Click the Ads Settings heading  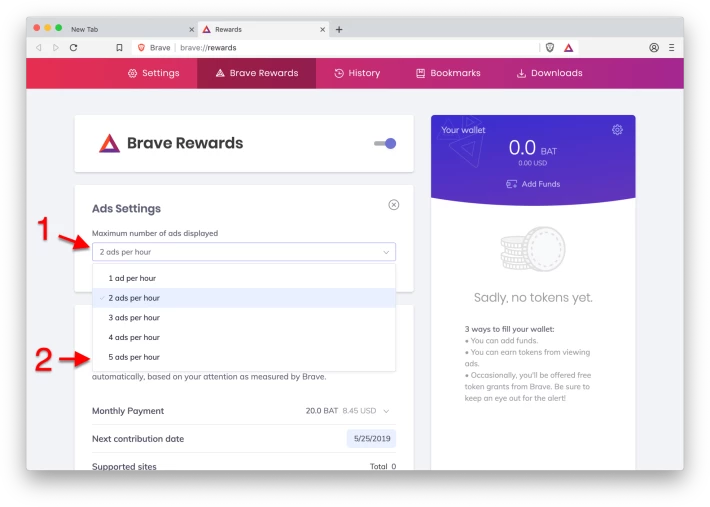(x=126, y=209)
